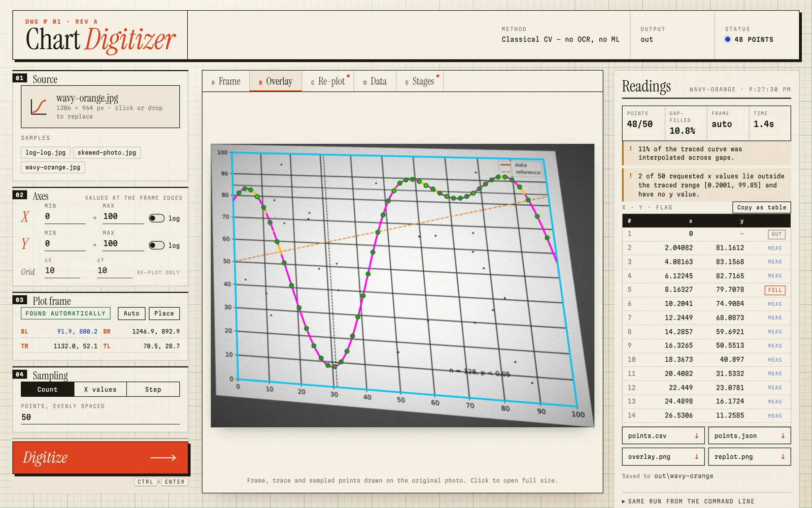Click the 48 POINTS status text
Viewport: 812px width, 508px height.
click(754, 40)
